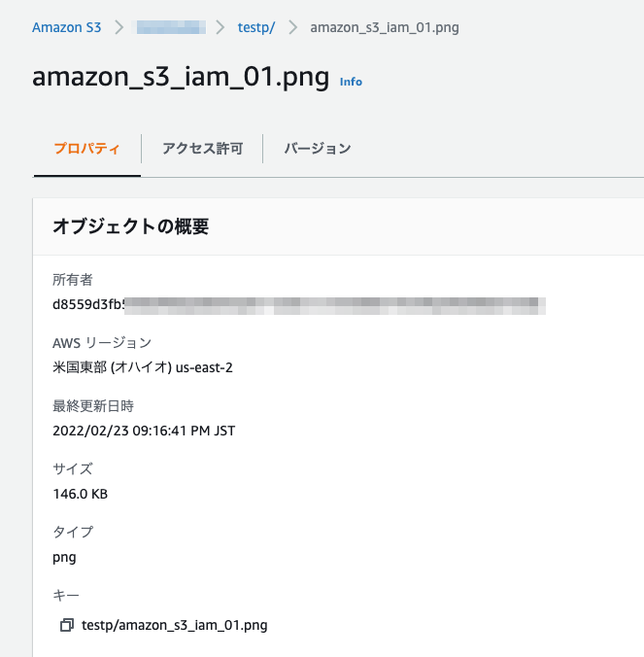This screenshot has height=657, width=644.
Task: Click the type value png
Action: coord(64,558)
